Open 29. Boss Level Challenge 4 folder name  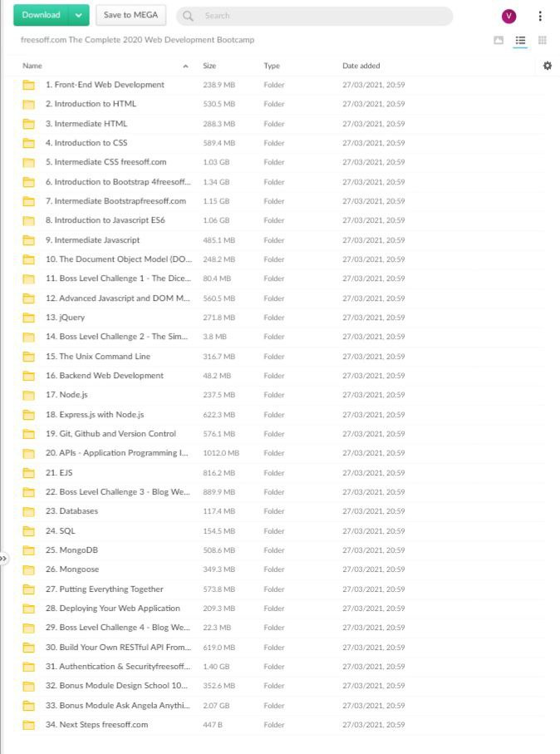pyautogui.click(x=118, y=628)
